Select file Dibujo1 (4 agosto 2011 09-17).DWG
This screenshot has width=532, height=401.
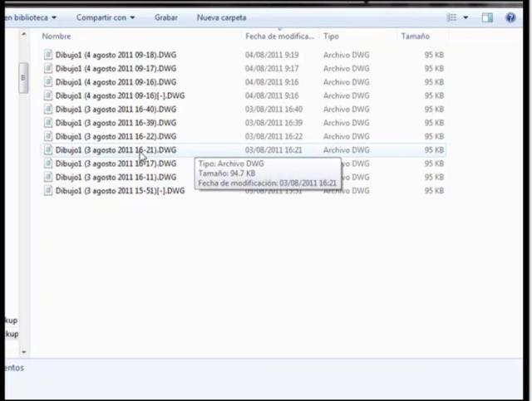coord(116,68)
